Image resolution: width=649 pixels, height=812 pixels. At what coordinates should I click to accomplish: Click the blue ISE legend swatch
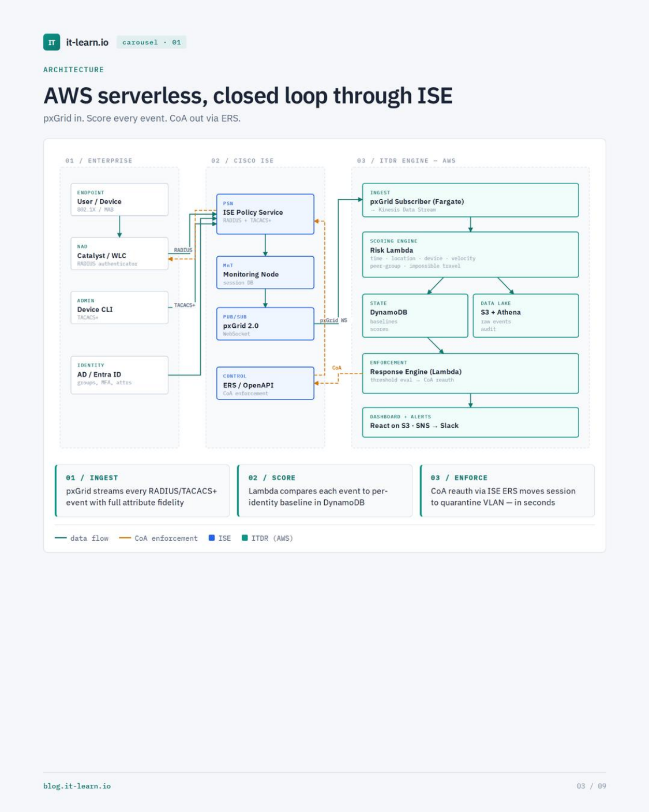pos(212,538)
